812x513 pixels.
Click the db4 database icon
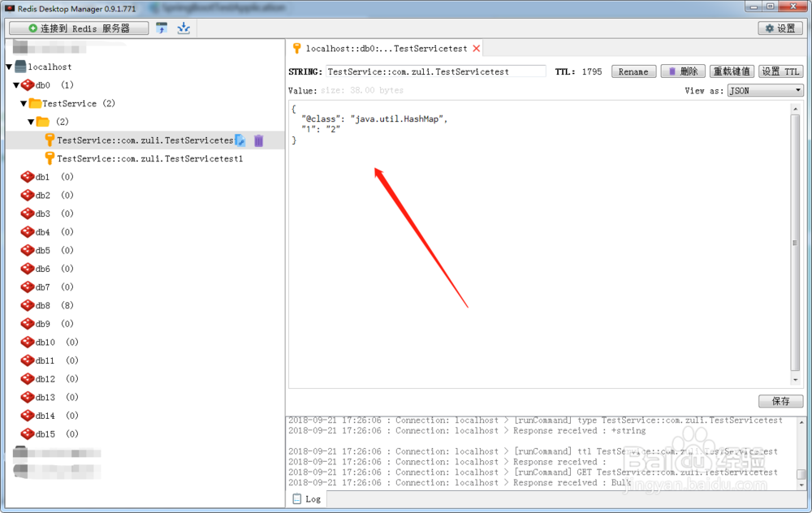coord(28,232)
